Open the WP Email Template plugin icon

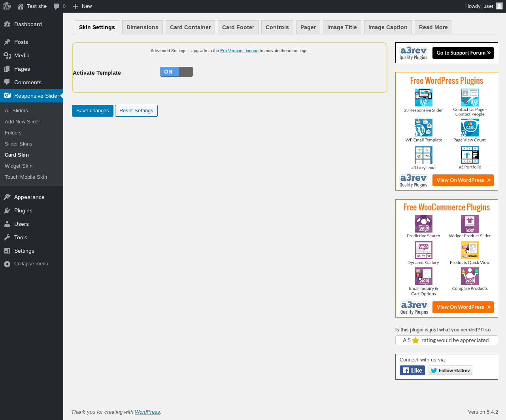tap(423, 128)
